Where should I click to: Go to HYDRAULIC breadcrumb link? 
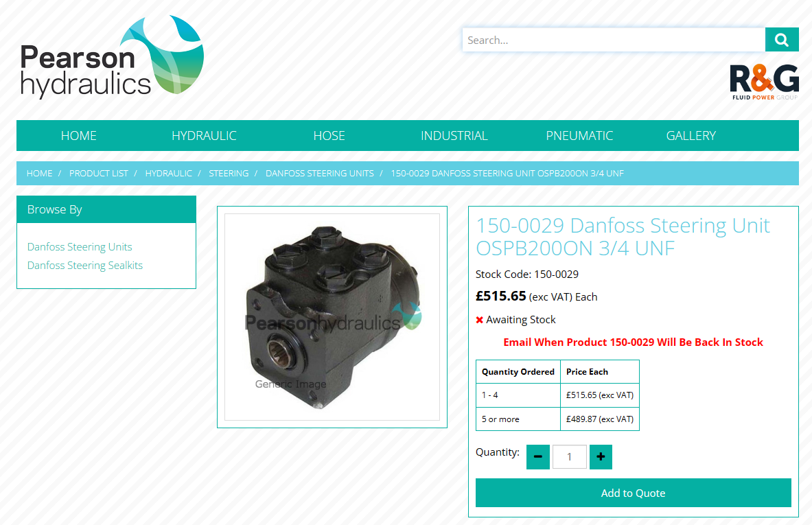tap(168, 174)
